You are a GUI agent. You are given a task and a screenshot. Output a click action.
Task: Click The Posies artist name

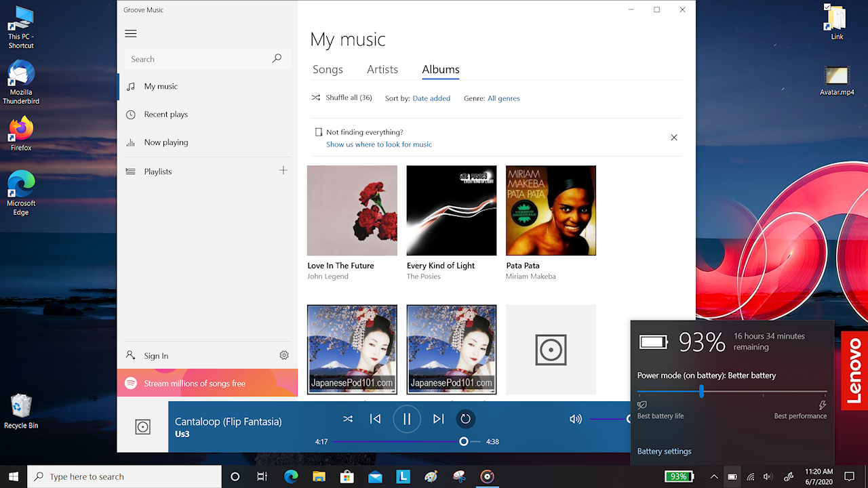point(422,277)
